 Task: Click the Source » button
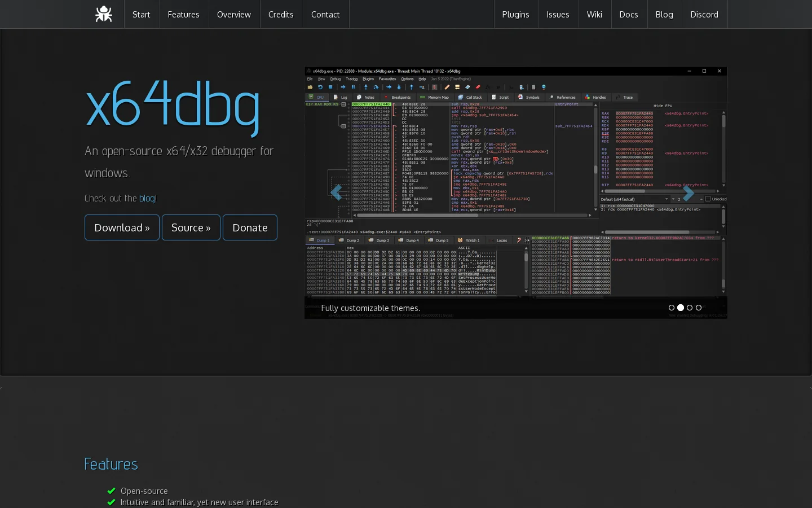191,227
